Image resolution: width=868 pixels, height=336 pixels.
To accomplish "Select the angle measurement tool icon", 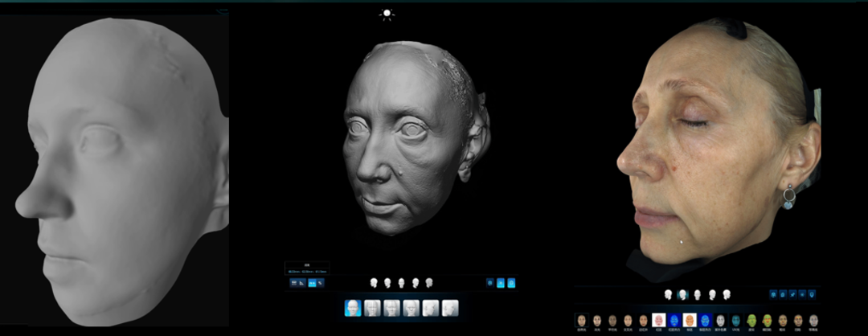I will (x=301, y=283).
